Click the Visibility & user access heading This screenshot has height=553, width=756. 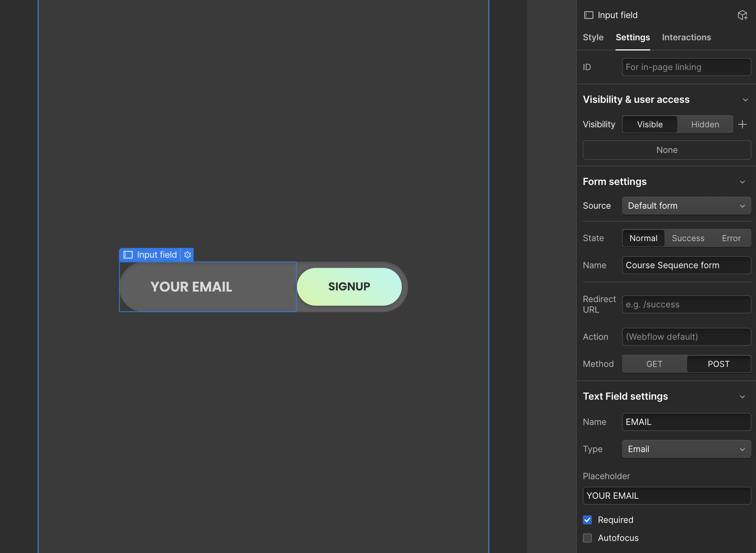[636, 99]
